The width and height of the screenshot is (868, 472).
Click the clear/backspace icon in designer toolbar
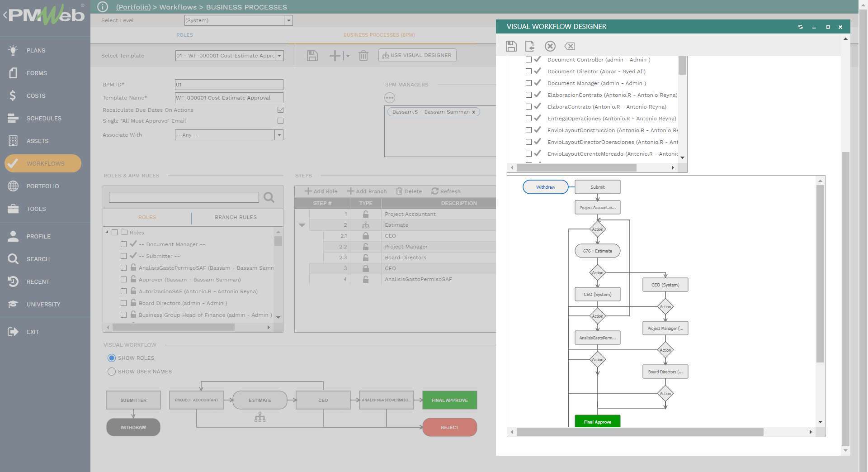[x=570, y=46]
